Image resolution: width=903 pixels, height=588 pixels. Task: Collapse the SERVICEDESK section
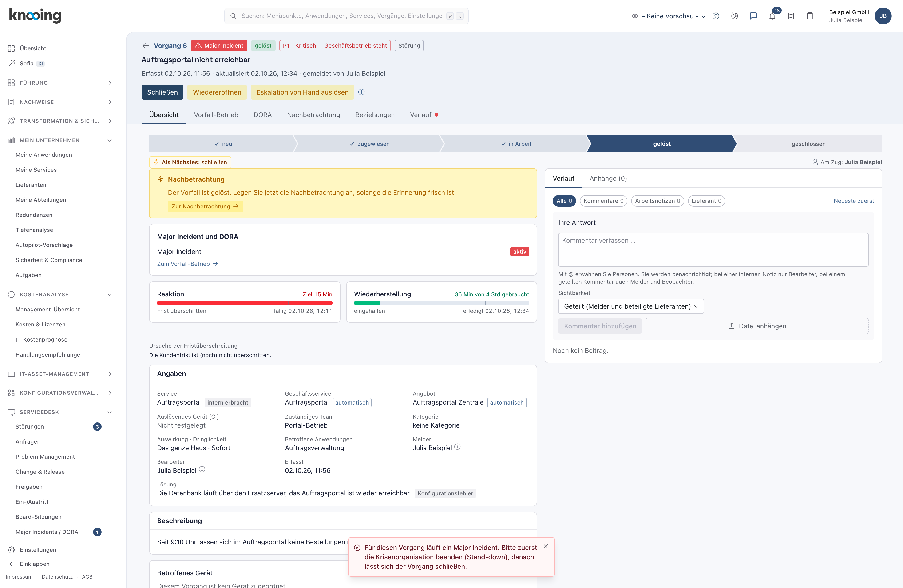tap(60, 412)
